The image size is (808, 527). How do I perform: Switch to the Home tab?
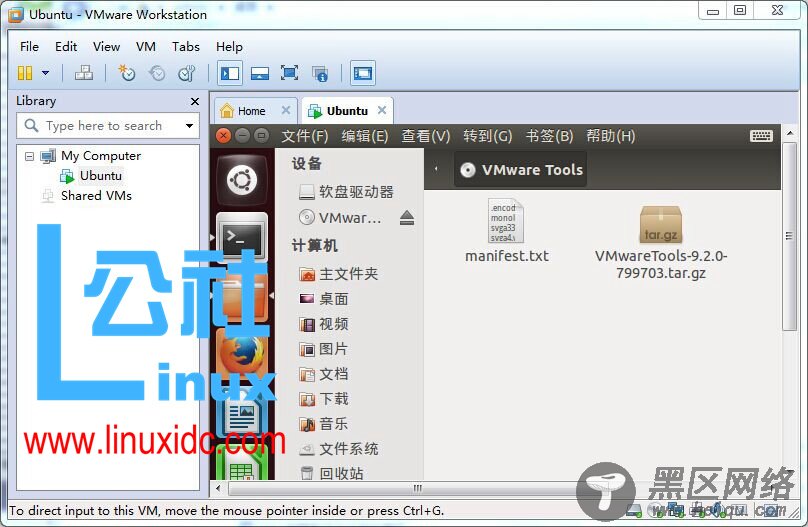point(251,111)
